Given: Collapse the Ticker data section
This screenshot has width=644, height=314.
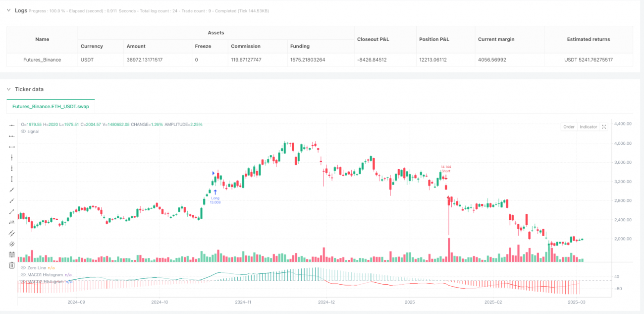Looking at the screenshot, I should point(8,89).
